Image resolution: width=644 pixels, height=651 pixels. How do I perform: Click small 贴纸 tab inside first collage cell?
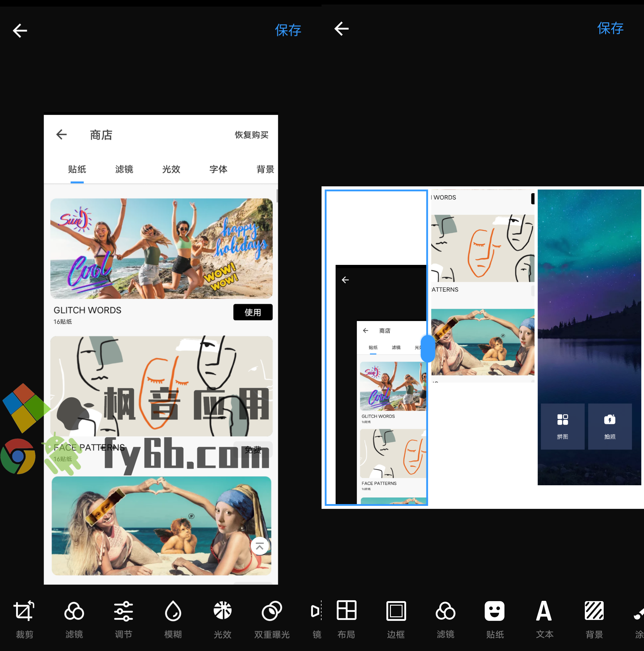(x=373, y=347)
